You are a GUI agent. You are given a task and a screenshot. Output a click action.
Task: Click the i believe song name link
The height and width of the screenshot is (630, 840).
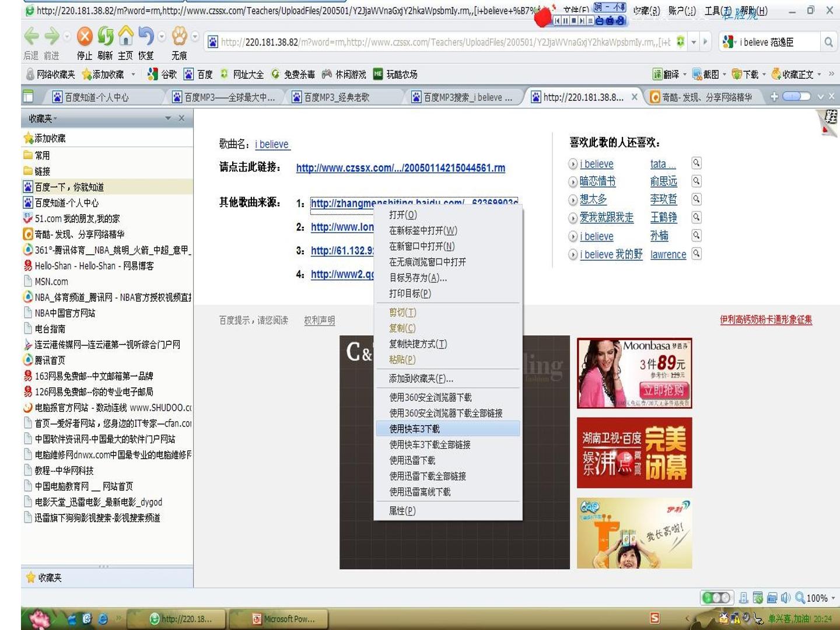click(272, 144)
